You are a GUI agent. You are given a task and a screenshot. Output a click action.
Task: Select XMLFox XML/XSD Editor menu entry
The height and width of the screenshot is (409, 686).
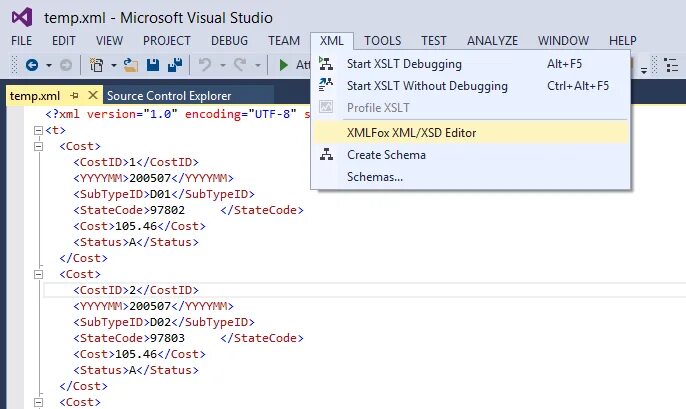(x=411, y=132)
